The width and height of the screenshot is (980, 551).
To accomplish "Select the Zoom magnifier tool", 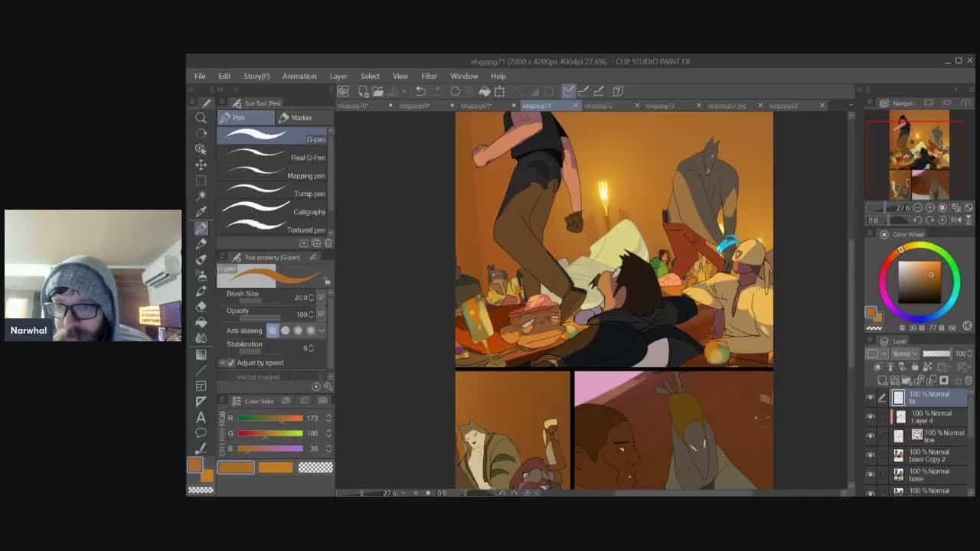I will (x=201, y=118).
